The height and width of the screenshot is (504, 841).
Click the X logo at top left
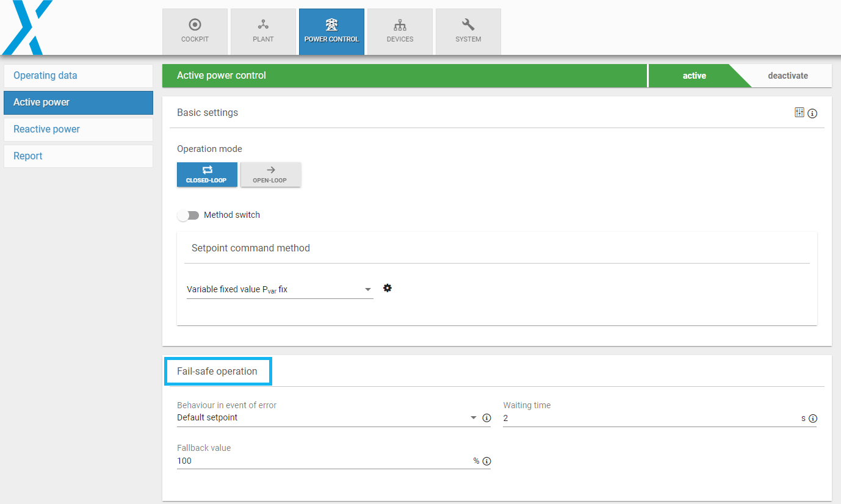pos(27,27)
